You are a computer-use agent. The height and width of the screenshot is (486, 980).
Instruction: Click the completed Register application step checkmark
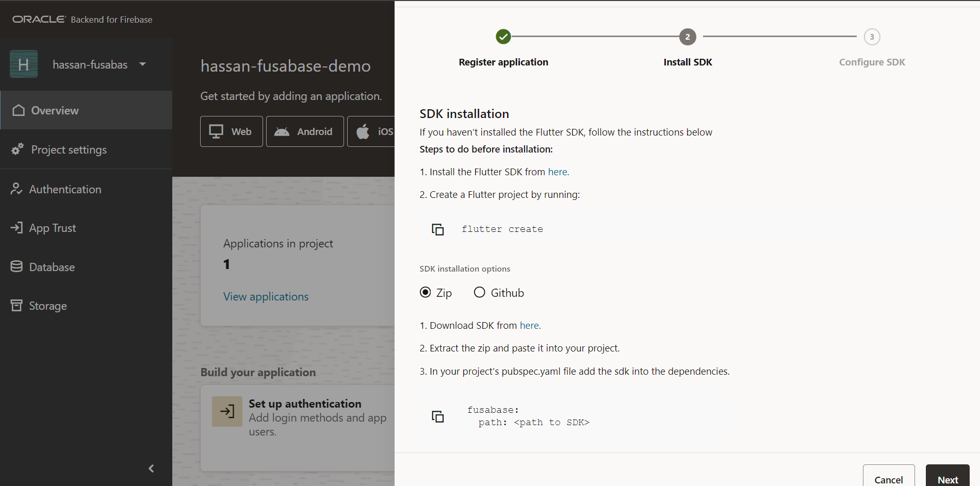pyautogui.click(x=503, y=37)
